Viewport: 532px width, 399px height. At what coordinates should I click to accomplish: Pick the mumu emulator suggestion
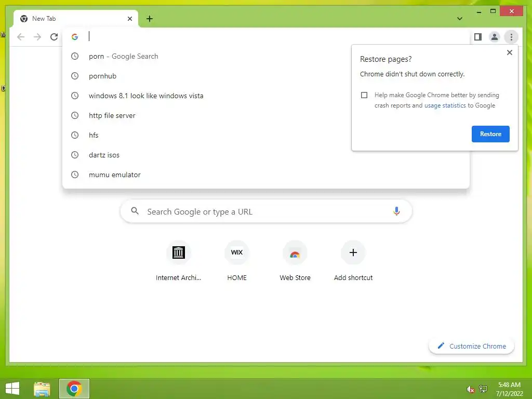(x=266, y=175)
